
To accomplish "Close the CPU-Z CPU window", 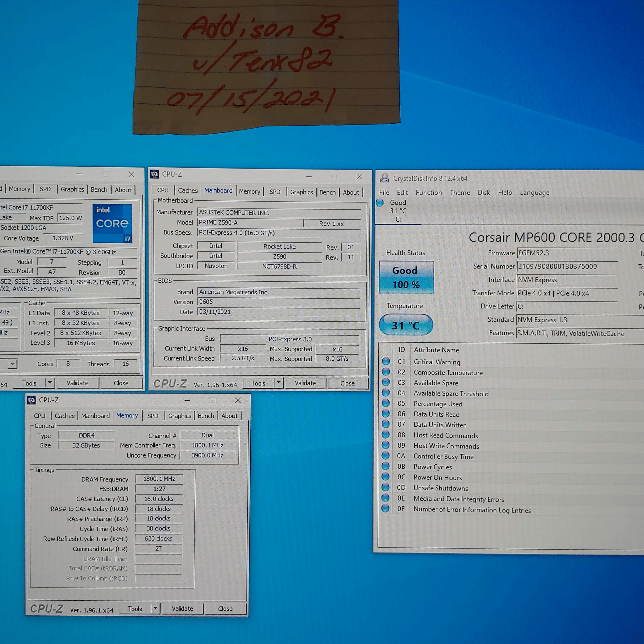I will [131, 174].
